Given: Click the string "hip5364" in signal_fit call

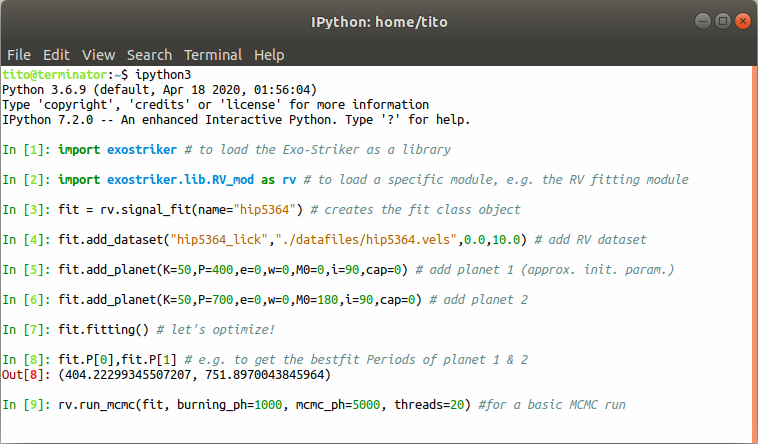Looking at the screenshot, I should (x=264, y=210).
